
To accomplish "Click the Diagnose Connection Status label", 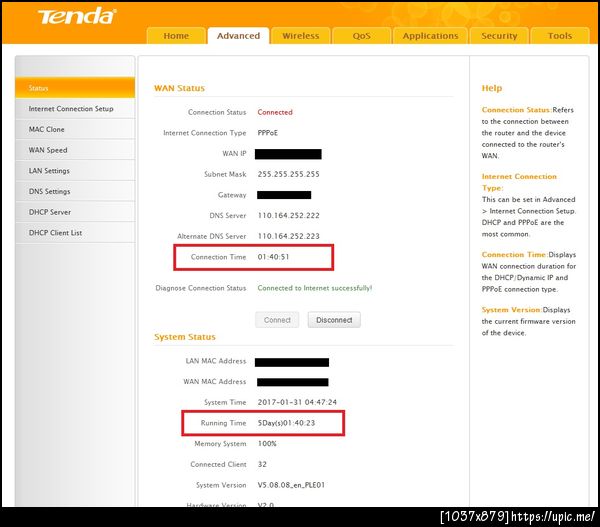I will tap(201, 288).
